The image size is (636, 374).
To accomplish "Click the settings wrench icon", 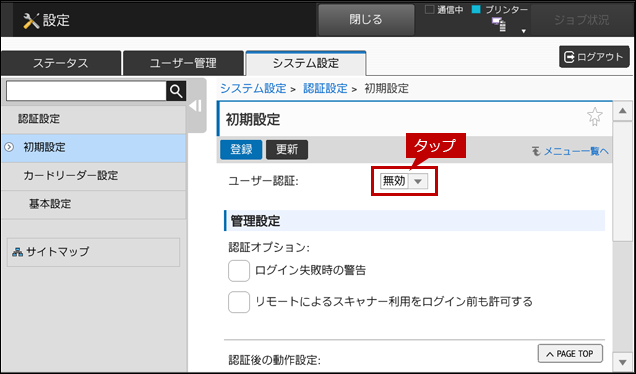I will pos(31,20).
